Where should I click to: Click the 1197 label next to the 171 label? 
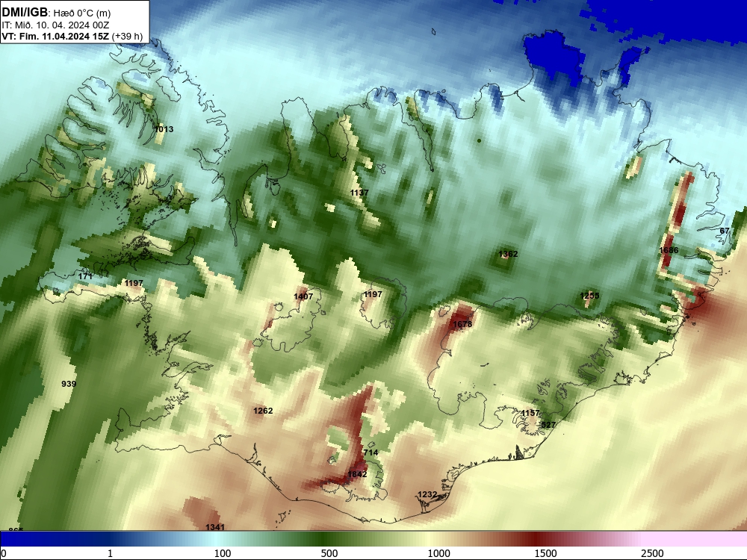click(x=134, y=283)
